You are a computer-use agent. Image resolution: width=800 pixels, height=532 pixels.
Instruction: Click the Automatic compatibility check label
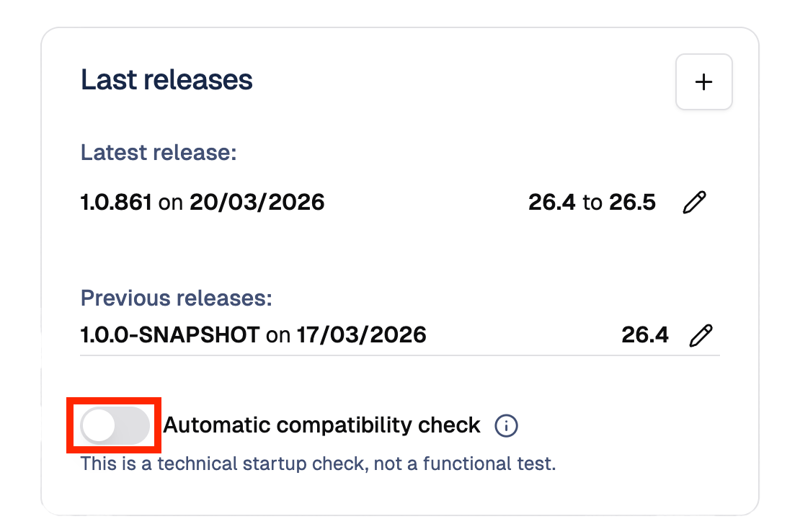[x=321, y=425]
